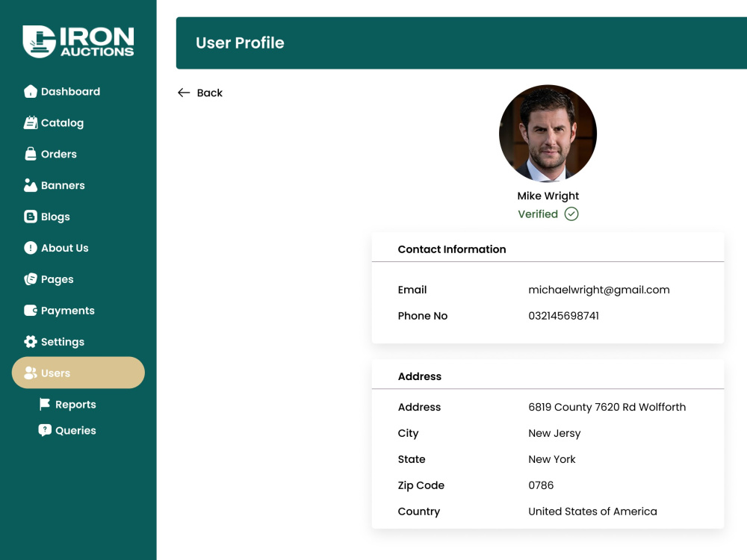Click the address 6819 County 7620 Rd Wolfforth
747x560 pixels.
coord(607,407)
